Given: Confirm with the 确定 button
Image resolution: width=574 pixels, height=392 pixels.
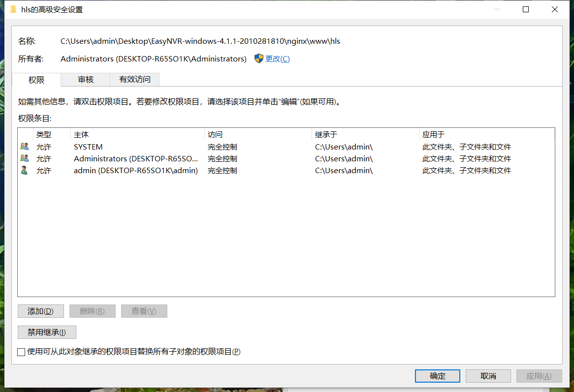Looking at the screenshot, I should 438,376.
